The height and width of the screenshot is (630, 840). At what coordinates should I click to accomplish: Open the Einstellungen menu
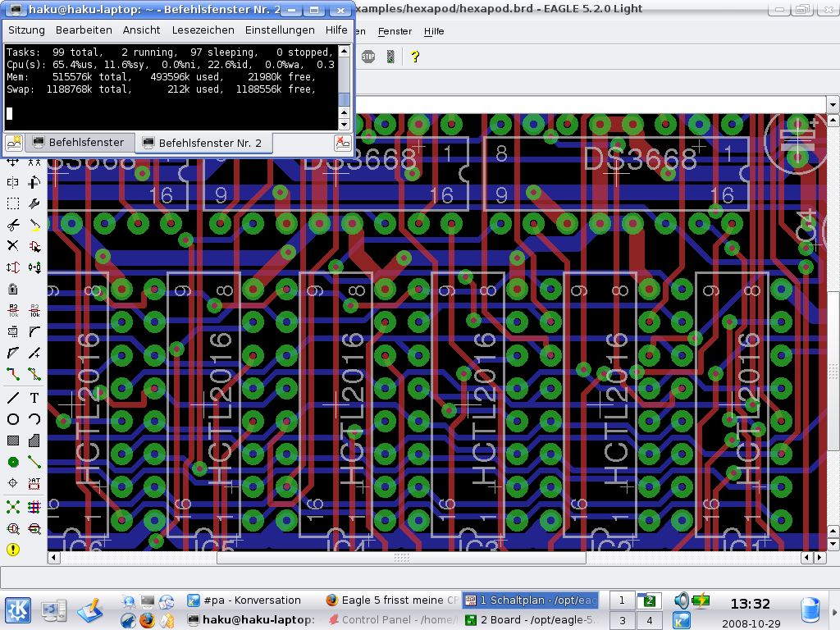click(x=280, y=30)
